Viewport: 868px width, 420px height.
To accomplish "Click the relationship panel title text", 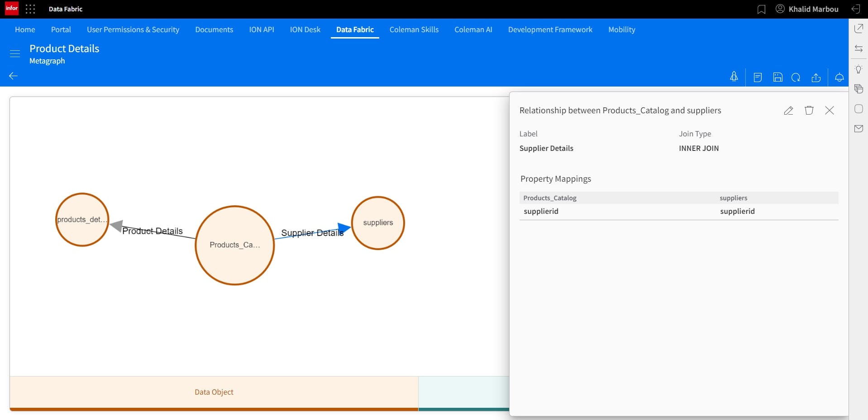I will click(620, 111).
